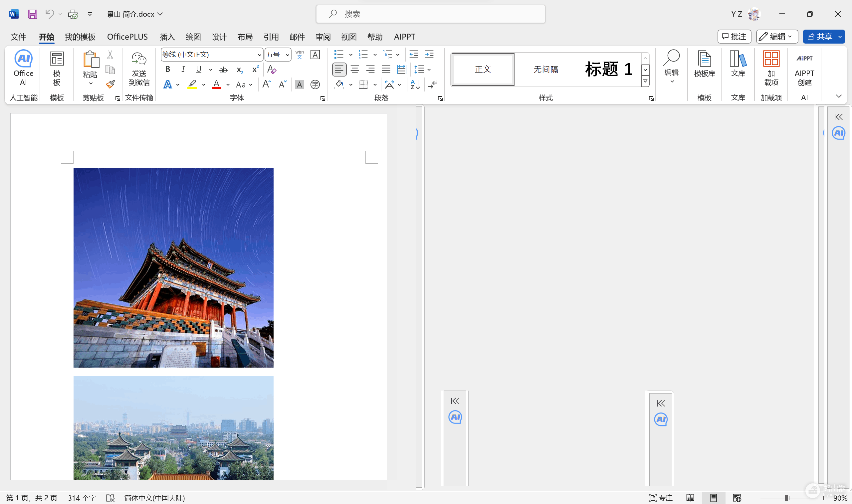
Task: Click the Save icon in title bar
Action: 32,14
